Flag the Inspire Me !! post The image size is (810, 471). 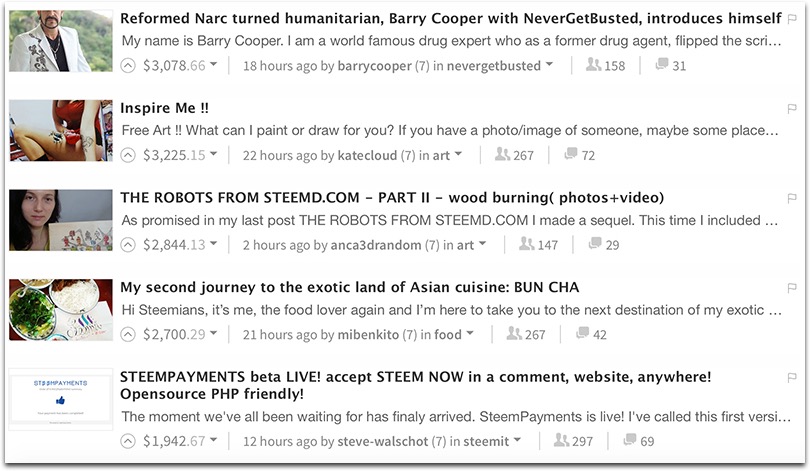(791, 108)
